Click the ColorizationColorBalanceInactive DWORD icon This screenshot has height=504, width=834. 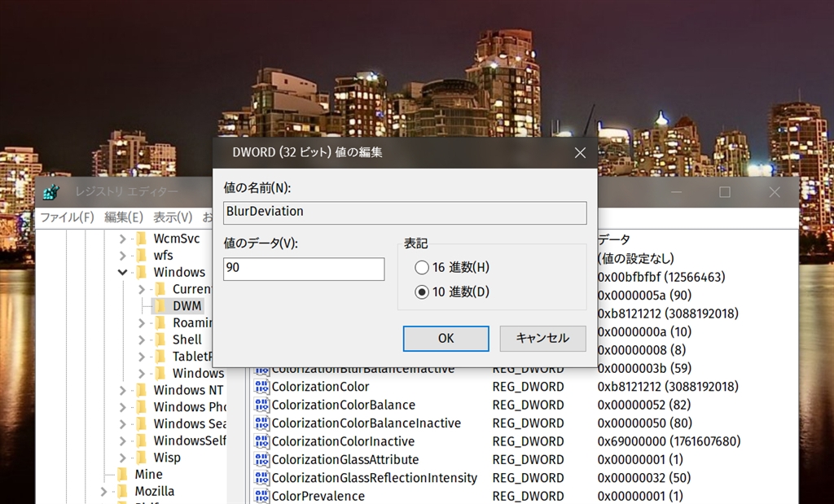(261, 423)
